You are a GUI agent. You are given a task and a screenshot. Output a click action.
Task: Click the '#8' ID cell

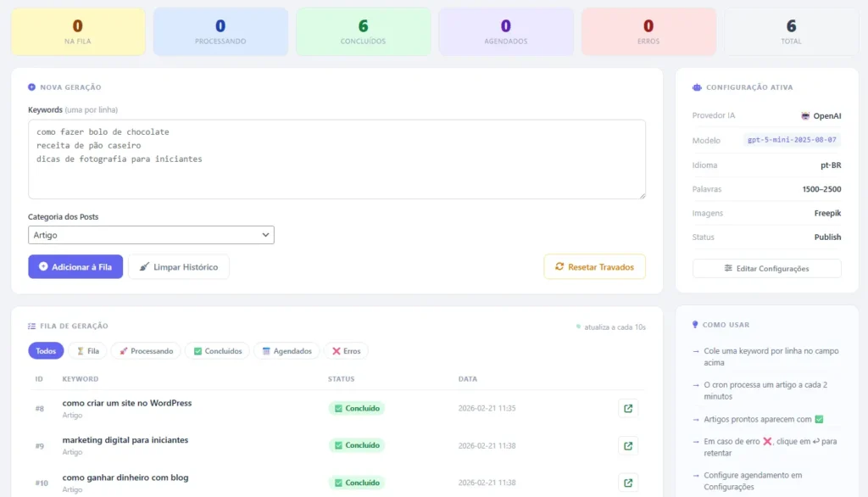click(39, 408)
